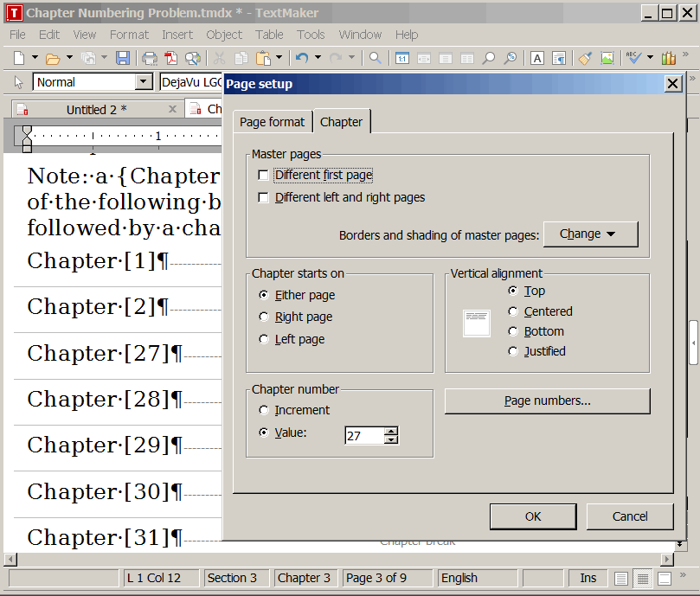
Task: Click the spell check ABC icon
Action: pos(633,58)
